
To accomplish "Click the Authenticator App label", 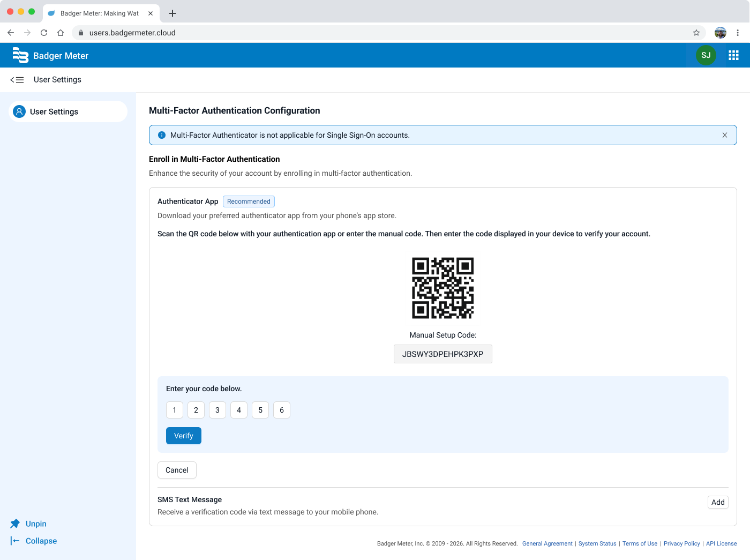I will 188,201.
